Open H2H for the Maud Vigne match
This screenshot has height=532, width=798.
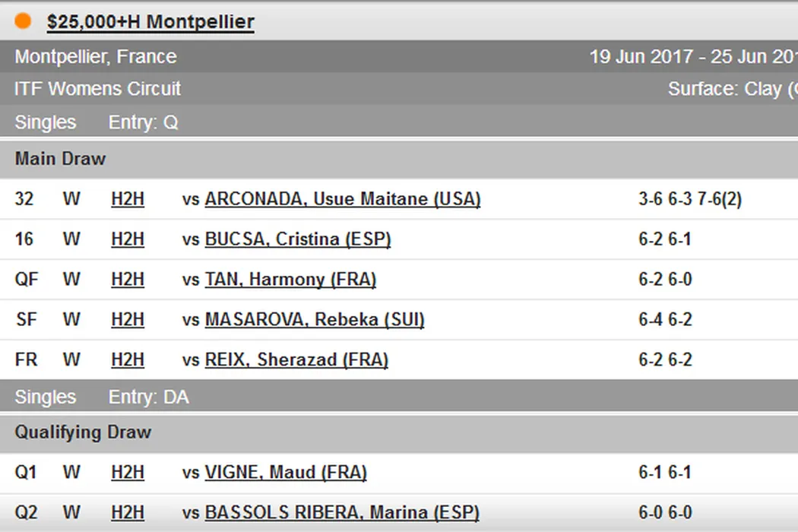click(128, 473)
